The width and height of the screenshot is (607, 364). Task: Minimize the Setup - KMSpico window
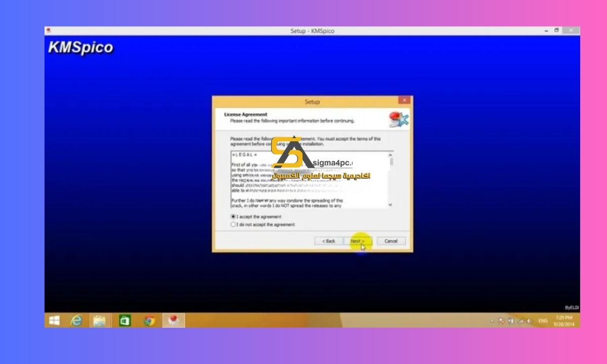(547, 31)
